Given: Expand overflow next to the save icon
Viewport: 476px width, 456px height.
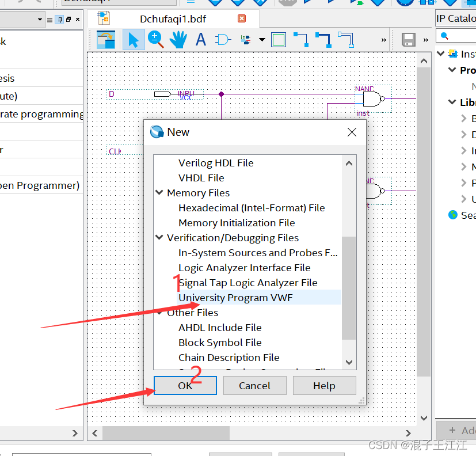Looking at the screenshot, I should tap(425, 40).
